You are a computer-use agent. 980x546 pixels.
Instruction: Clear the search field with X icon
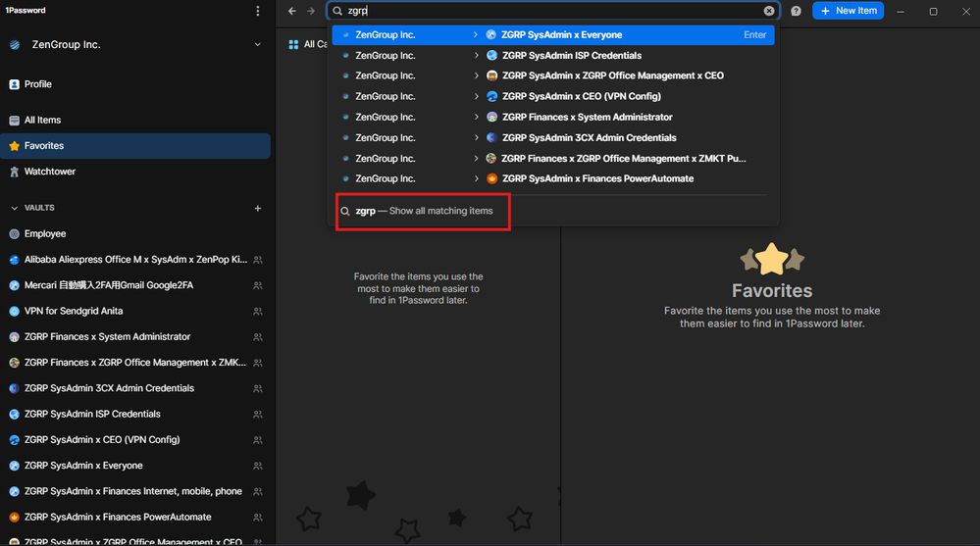[769, 11]
